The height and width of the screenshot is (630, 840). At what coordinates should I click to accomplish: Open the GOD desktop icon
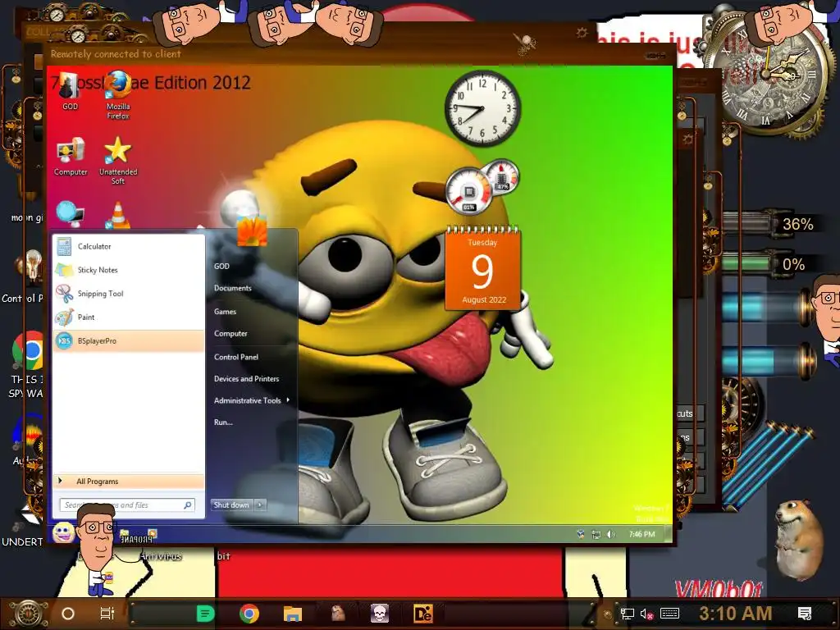tap(70, 90)
